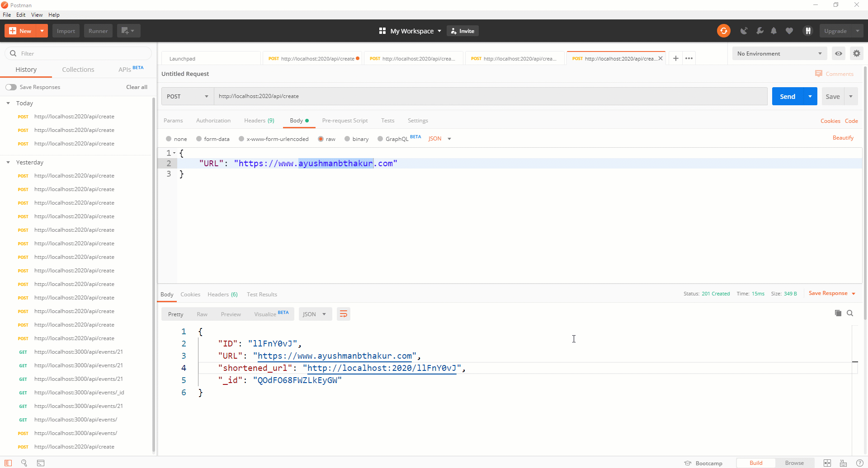The image size is (868, 468).
Task: Click the request URL input field
Action: [491, 96]
